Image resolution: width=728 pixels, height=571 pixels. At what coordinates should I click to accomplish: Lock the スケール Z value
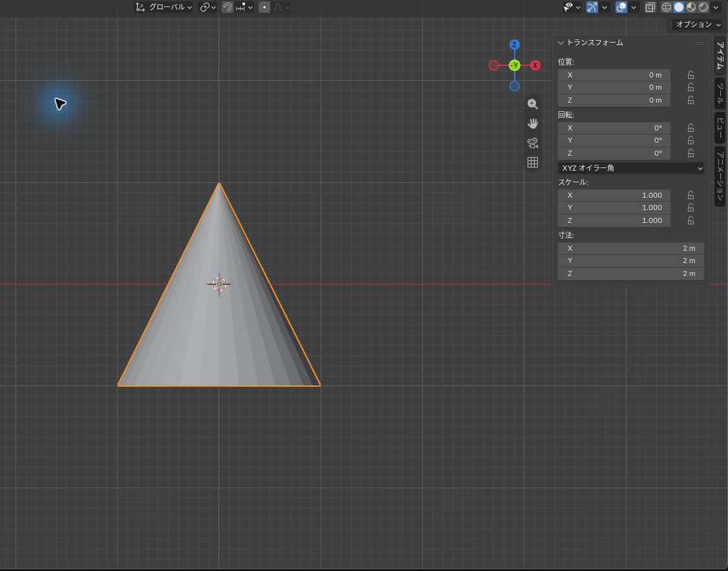coord(691,221)
